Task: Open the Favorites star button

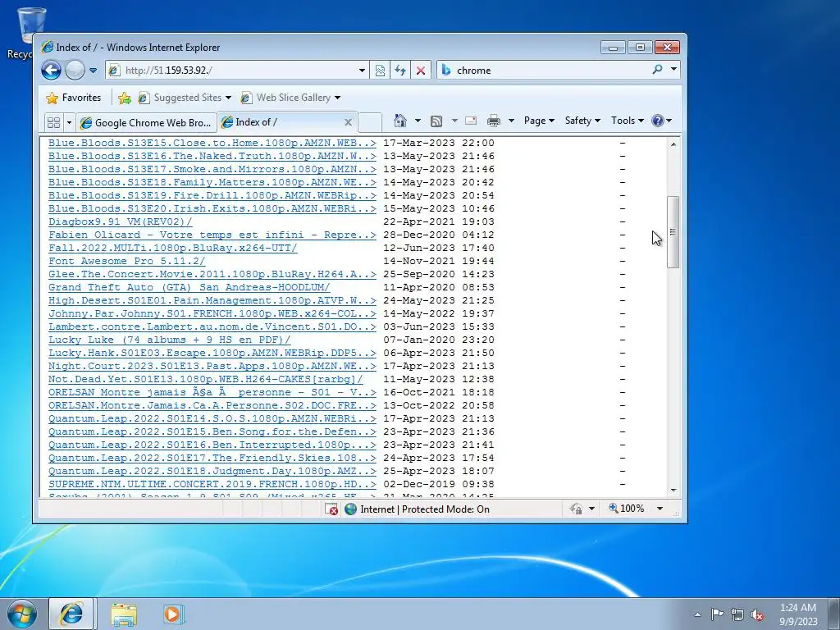Action: [x=73, y=98]
